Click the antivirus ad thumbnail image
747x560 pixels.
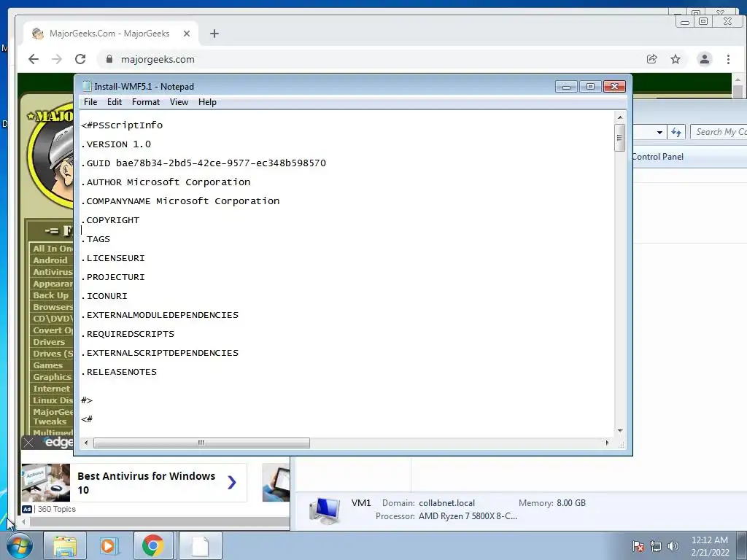click(x=46, y=483)
